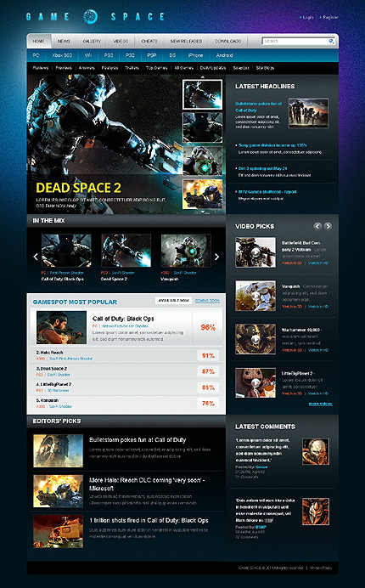This screenshot has height=588, width=365.
Task: Open the New Releases tab
Action: (186, 42)
